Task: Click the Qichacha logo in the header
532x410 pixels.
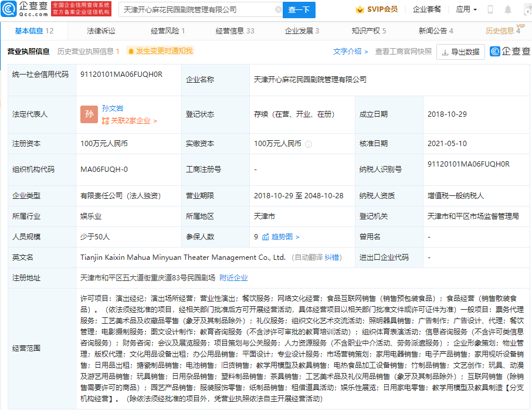Action: [25, 9]
